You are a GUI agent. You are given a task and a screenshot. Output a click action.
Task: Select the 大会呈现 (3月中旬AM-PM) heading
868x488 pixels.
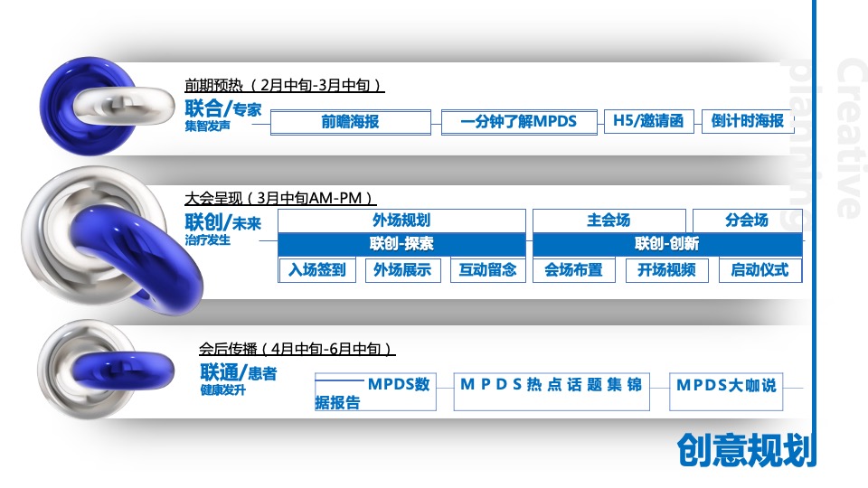tap(280, 198)
